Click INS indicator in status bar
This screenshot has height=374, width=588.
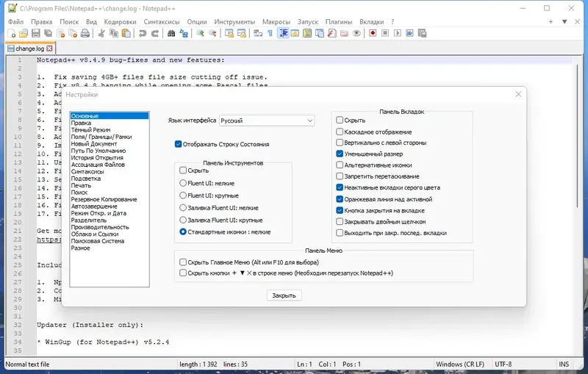[x=564, y=364]
